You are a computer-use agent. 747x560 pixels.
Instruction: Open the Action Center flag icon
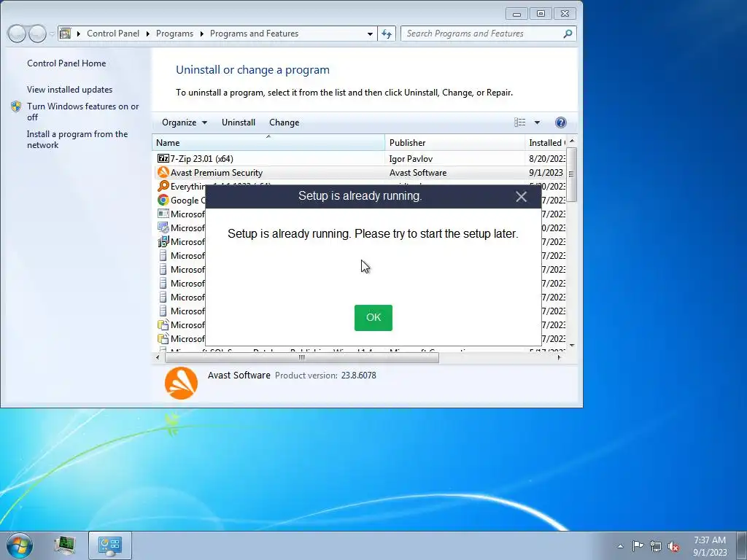(x=638, y=546)
